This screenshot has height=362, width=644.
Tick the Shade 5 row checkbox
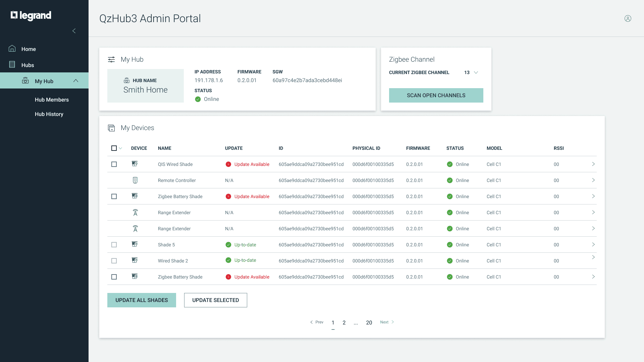point(114,245)
